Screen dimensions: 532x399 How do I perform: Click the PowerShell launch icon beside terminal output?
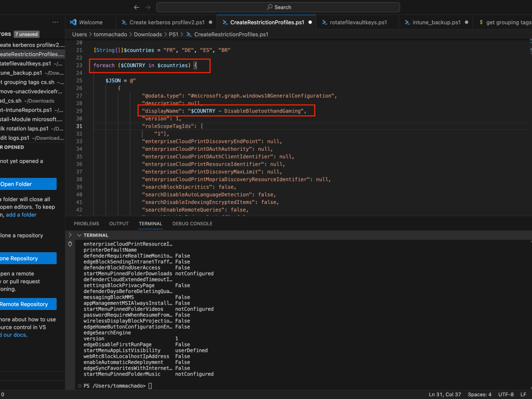[x=70, y=244]
